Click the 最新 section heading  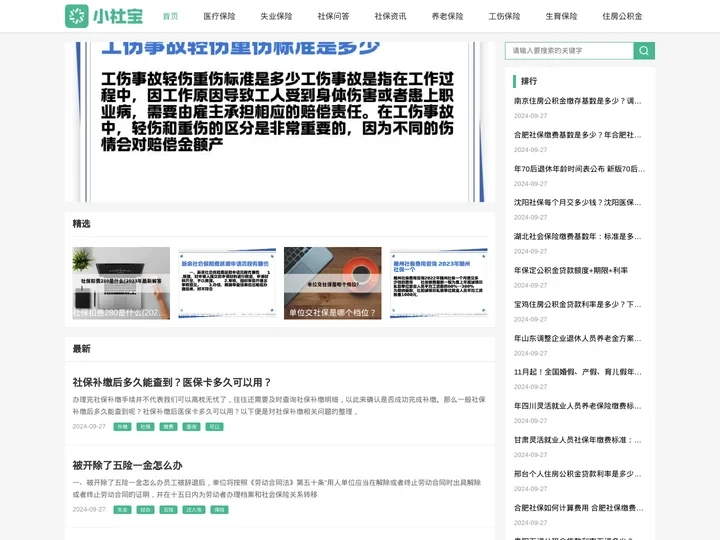point(81,349)
